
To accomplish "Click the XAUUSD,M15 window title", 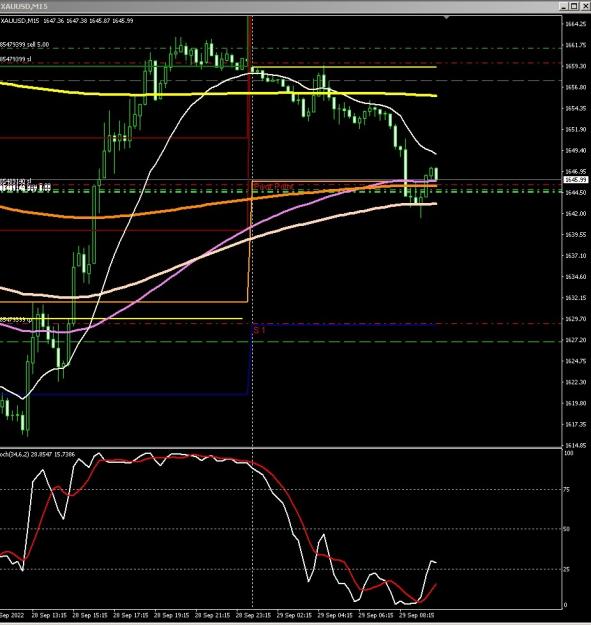I will coord(24,6).
